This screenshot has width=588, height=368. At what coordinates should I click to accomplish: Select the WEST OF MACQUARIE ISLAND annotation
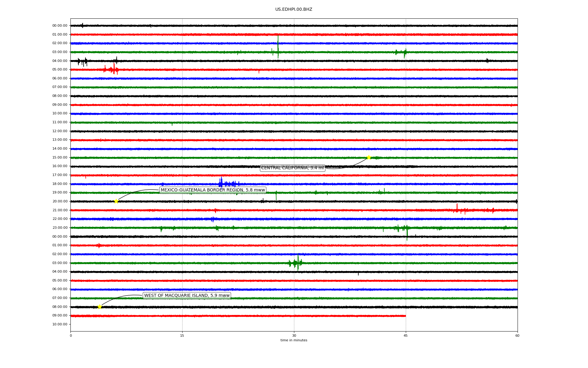point(187,296)
